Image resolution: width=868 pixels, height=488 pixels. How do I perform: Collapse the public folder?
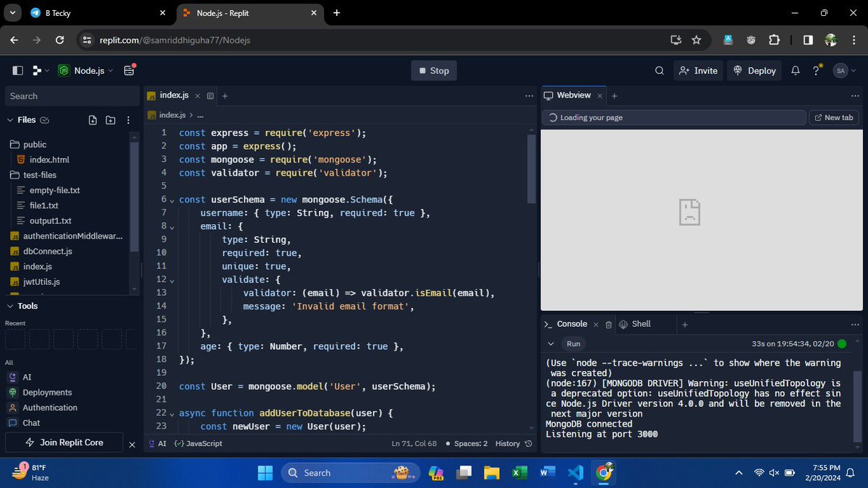coord(34,145)
